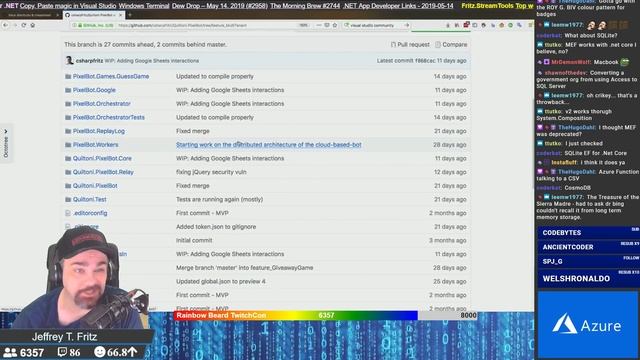Click the csharpfritz avatar image

coord(69,60)
